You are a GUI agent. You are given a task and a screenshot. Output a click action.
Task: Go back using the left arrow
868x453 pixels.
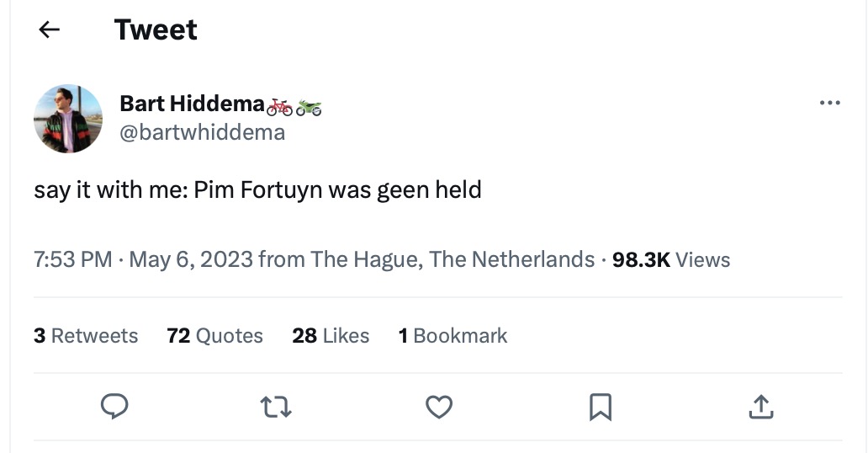(50, 29)
